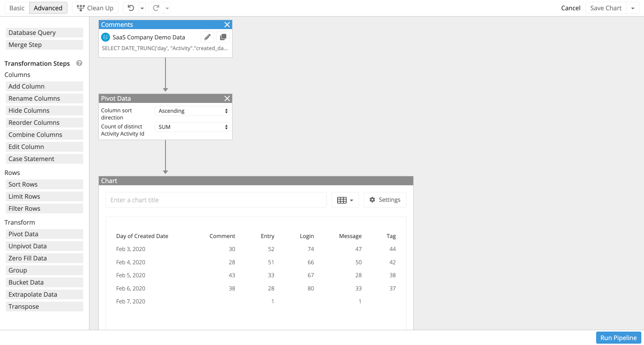Select Add Column transformation
This screenshot has width=644, height=345.
(44, 86)
